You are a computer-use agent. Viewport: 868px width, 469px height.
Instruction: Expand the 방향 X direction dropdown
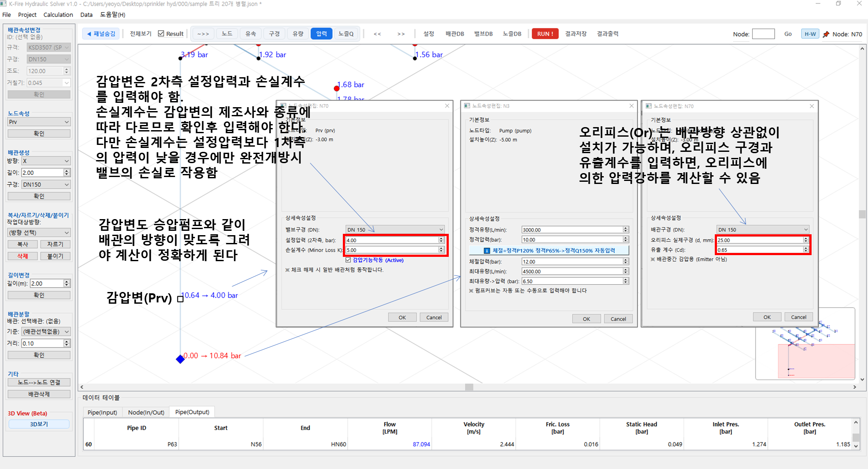tap(46, 161)
